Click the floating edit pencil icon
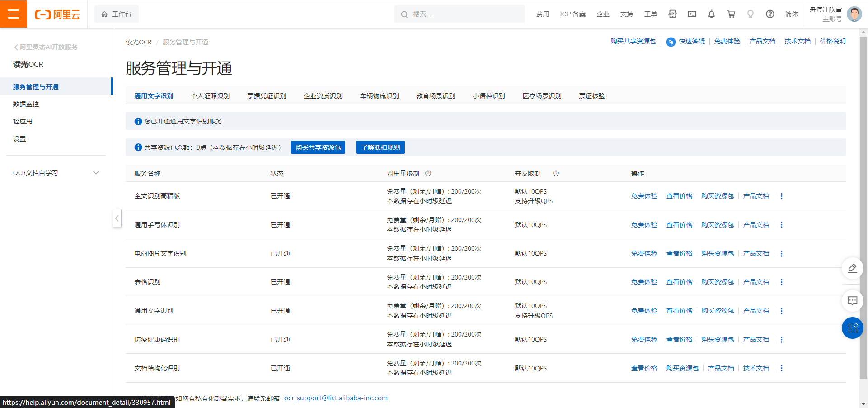 853,269
